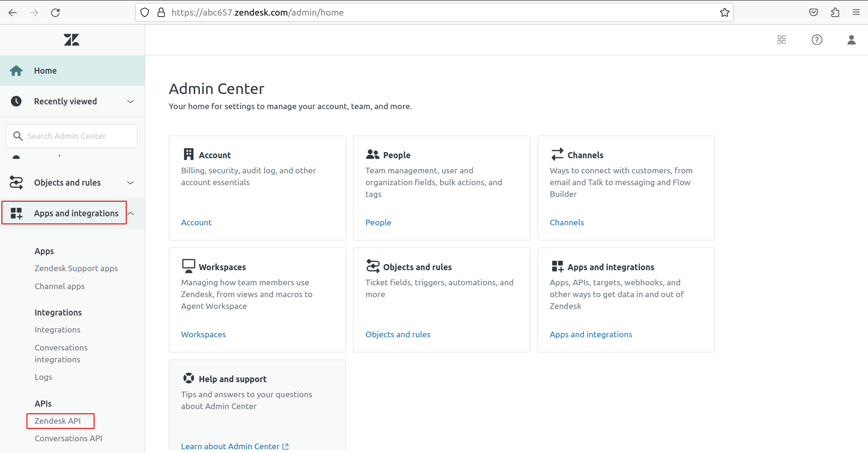This screenshot has width=868, height=453.
Task: Open the help question mark icon
Action: pyautogui.click(x=816, y=40)
